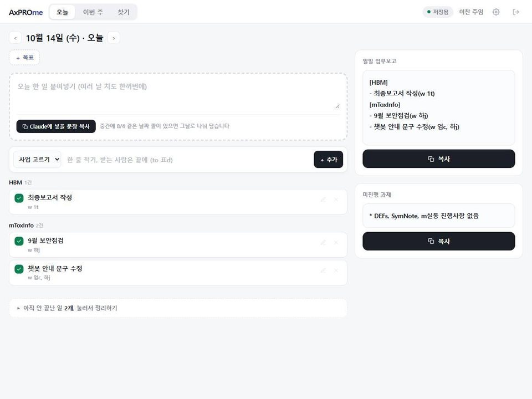532x399 pixels.
Task: Click the + 추가 button
Action: [x=329, y=160]
